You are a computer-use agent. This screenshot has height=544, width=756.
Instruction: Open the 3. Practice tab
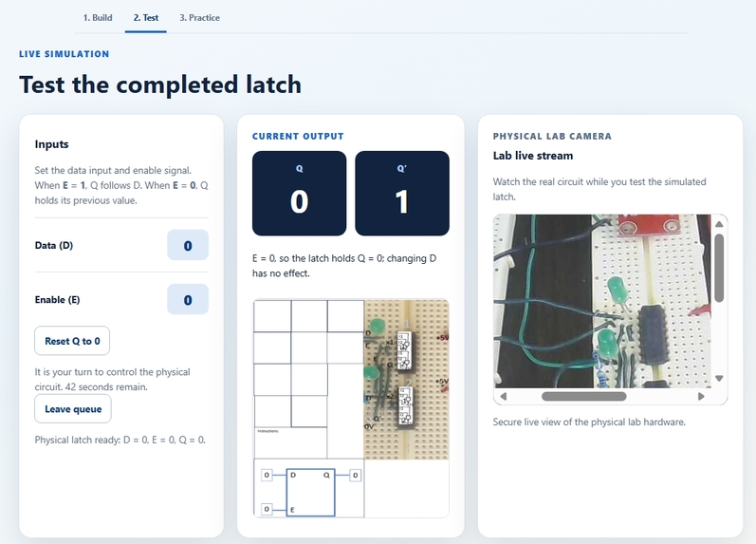tap(199, 18)
